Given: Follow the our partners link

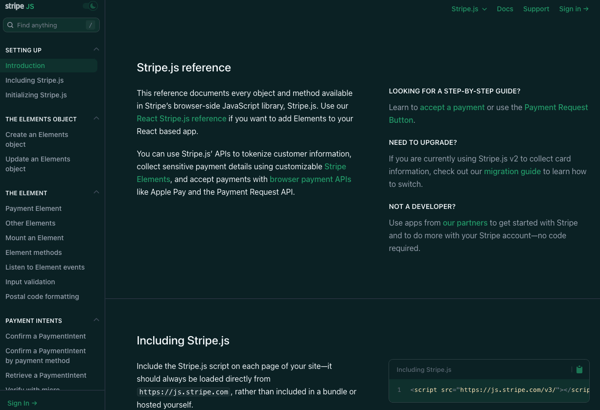Looking at the screenshot, I should (465, 223).
